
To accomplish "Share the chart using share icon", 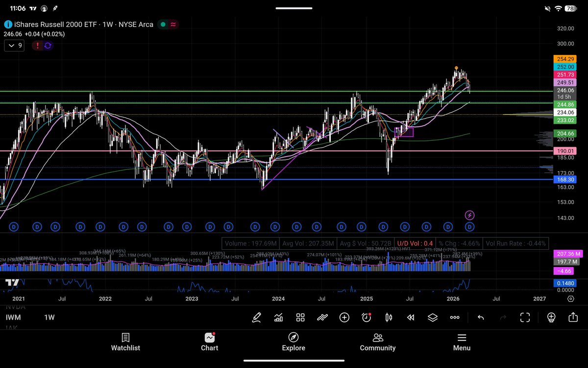I will pos(573,317).
